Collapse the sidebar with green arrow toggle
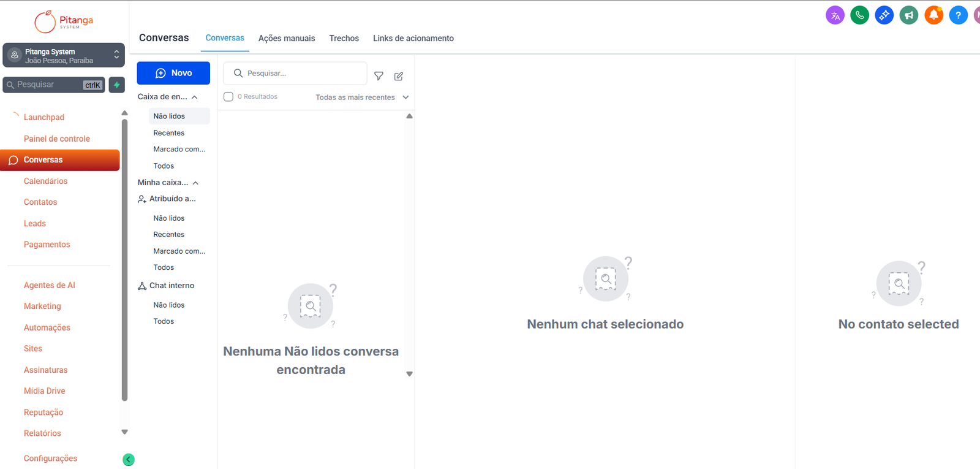The image size is (980, 469). click(129, 459)
